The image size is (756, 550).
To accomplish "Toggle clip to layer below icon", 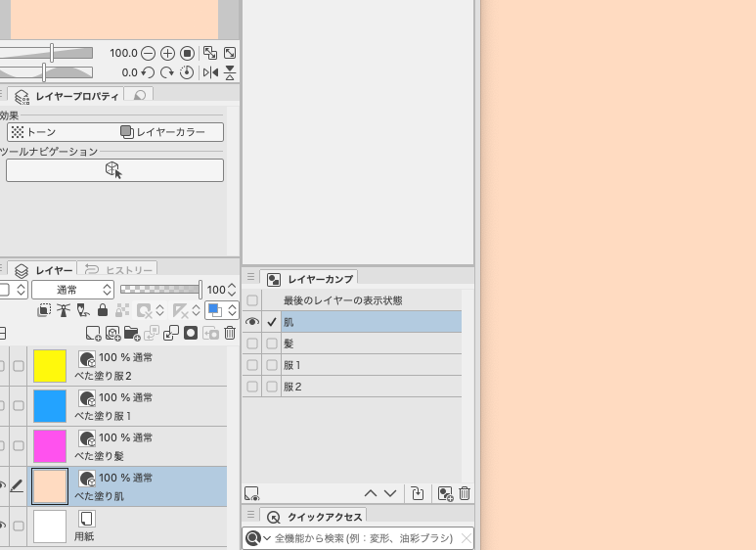I will pos(44,310).
